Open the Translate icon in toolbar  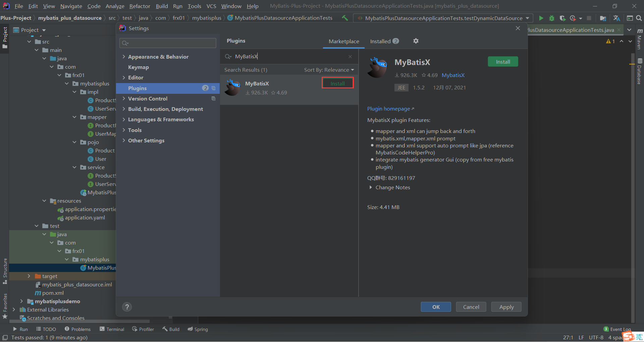click(x=616, y=18)
